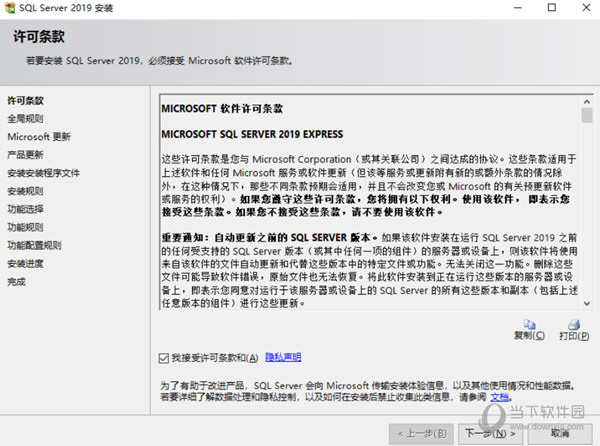600x446 pixels.
Task: Minimize the SQL Server 2019 setup window
Action: pyautogui.click(x=518, y=8)
